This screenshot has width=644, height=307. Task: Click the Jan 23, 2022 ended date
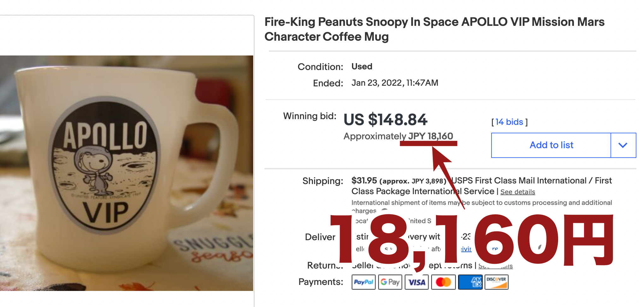(x=395, y=83)
